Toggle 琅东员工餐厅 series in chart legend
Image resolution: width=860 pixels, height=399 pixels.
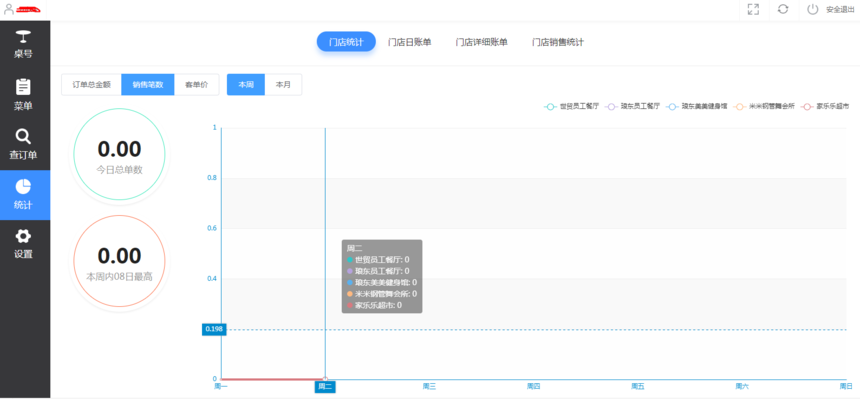(632, 107)
